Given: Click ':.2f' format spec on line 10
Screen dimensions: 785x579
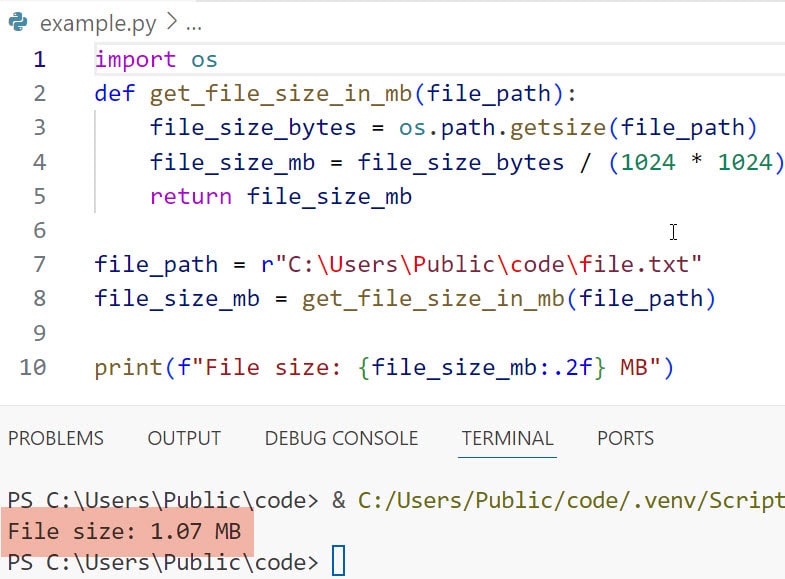Looking at the screenshot, I should pos(565,367).
